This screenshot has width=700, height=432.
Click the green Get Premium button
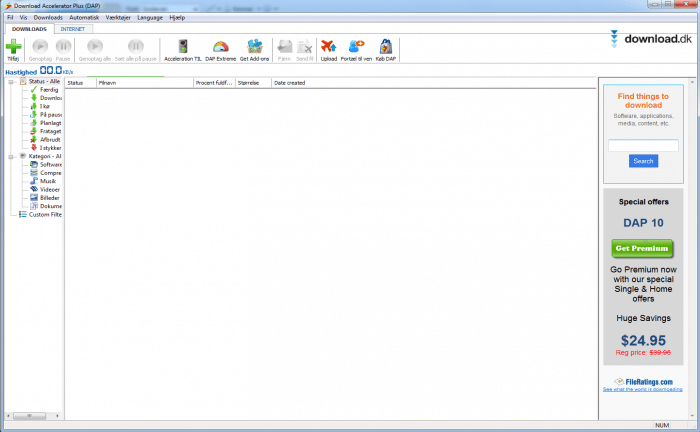coord(643,248)
